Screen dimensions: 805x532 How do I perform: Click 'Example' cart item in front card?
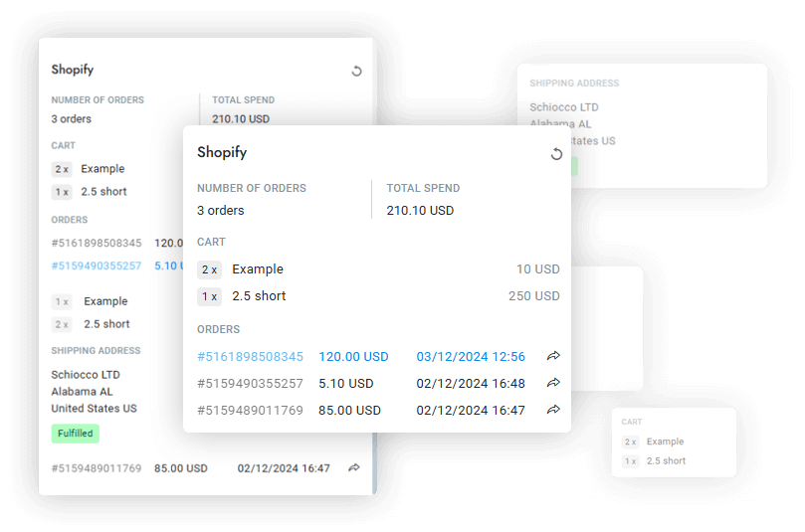coord(258,269)
